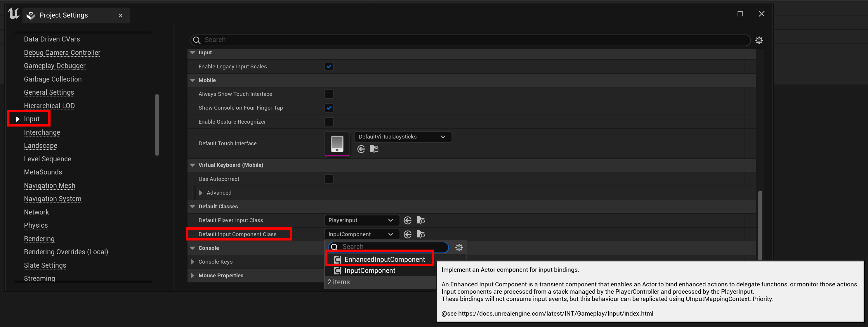Viewport: 868px width, 327px height.
Task: Open Hierarchical LOD settings
Action: click(x=49, y=106)
